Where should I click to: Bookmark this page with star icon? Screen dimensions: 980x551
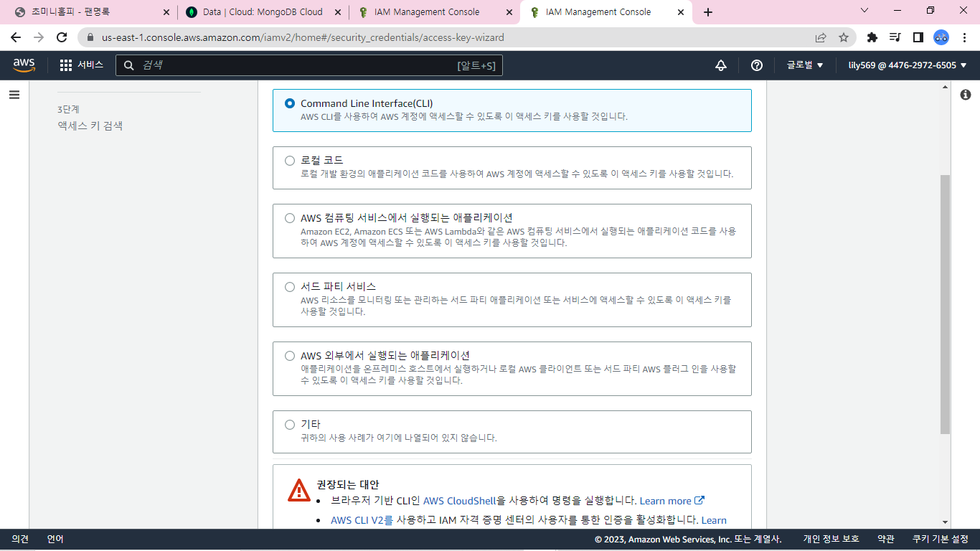point(844,37)
